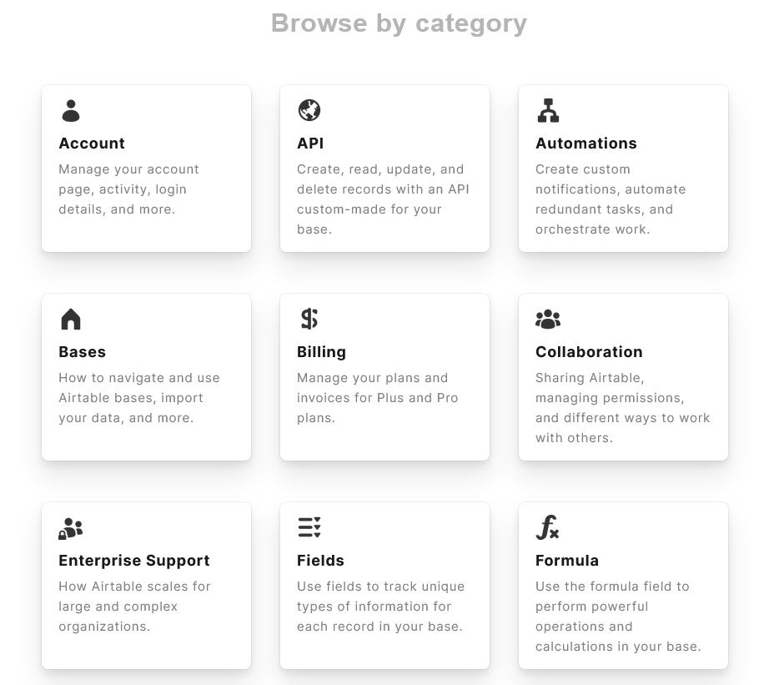Select the globe icon in the API card
Image resolution: width=784 pixels, height=685 pixels.
tap(309, 109)
